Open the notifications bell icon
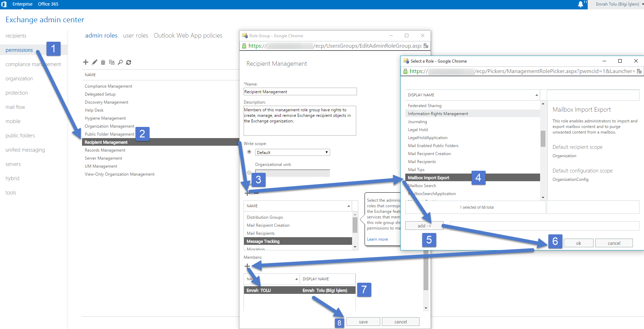 580,4
